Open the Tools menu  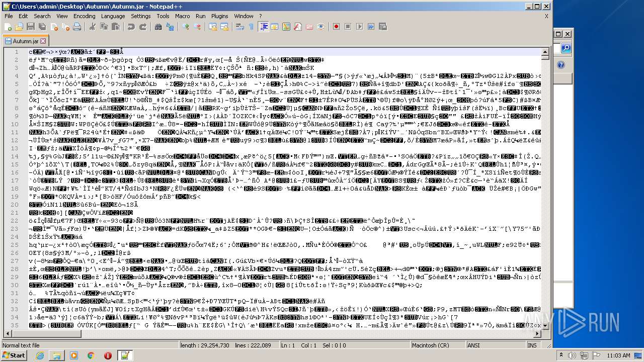pos(163,16)
